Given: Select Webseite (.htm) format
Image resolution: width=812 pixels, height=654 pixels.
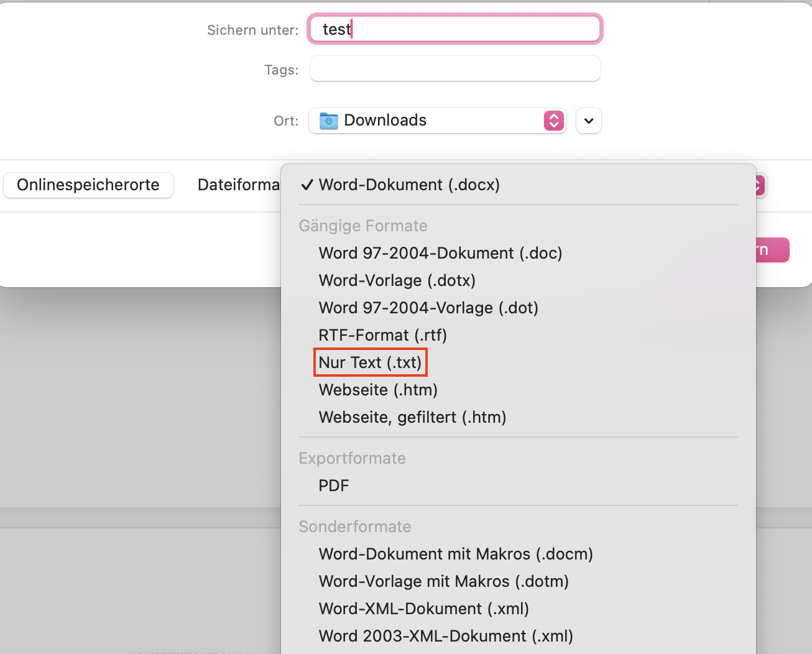Looking at the screenshot, I should tap(519, 390).
